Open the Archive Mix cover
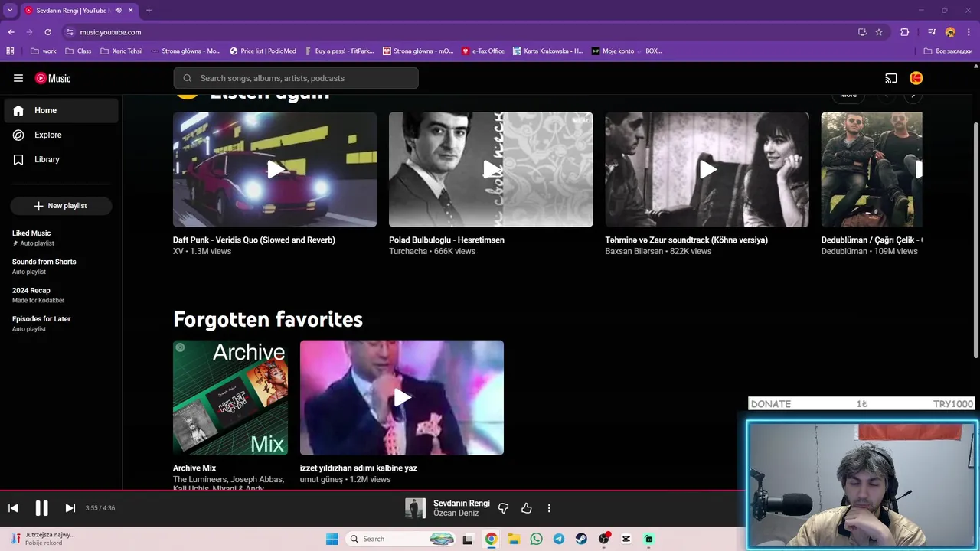 (x=230, y=398)
